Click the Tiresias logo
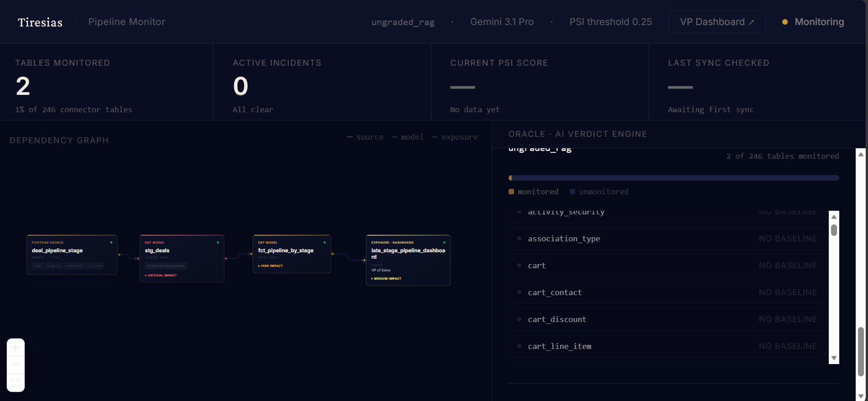This screenshot has width=868, height=401. (40, 22)
